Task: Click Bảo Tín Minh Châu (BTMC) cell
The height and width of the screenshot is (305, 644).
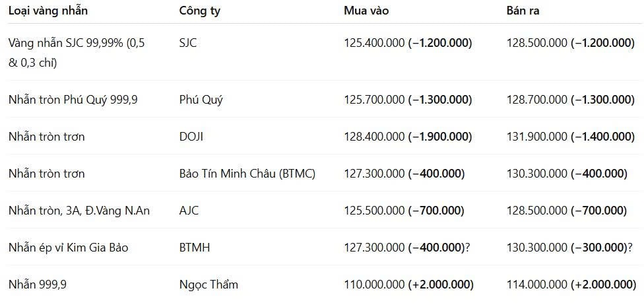Action: coord(247,174)
